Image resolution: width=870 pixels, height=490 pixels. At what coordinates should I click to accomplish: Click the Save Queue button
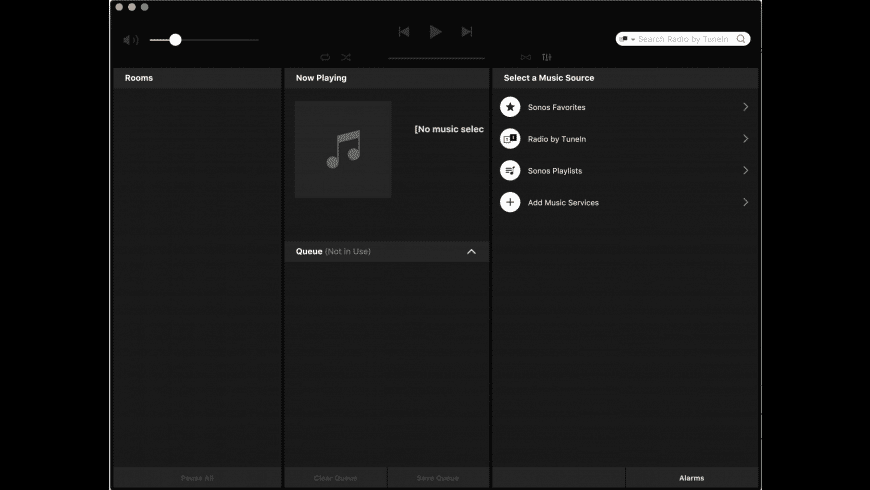point(438,478)
